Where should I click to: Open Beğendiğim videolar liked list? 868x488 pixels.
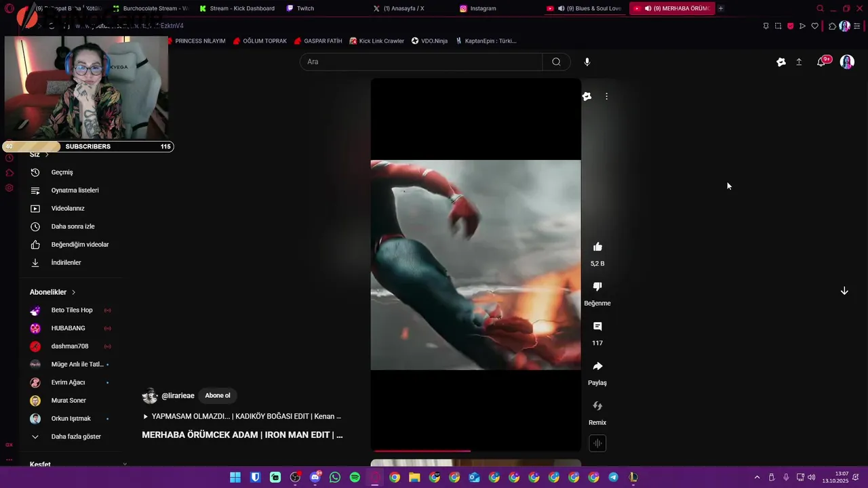(71, 245)
